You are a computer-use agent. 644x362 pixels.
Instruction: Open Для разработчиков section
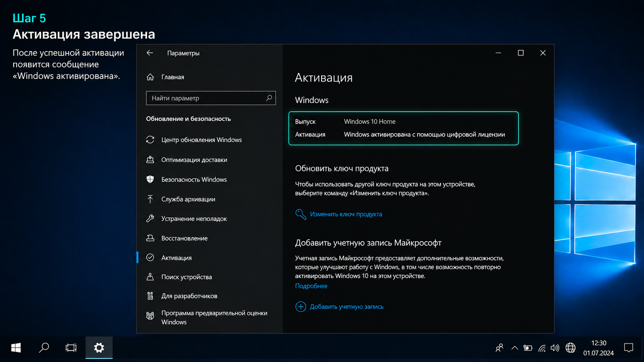pos(189,296)
